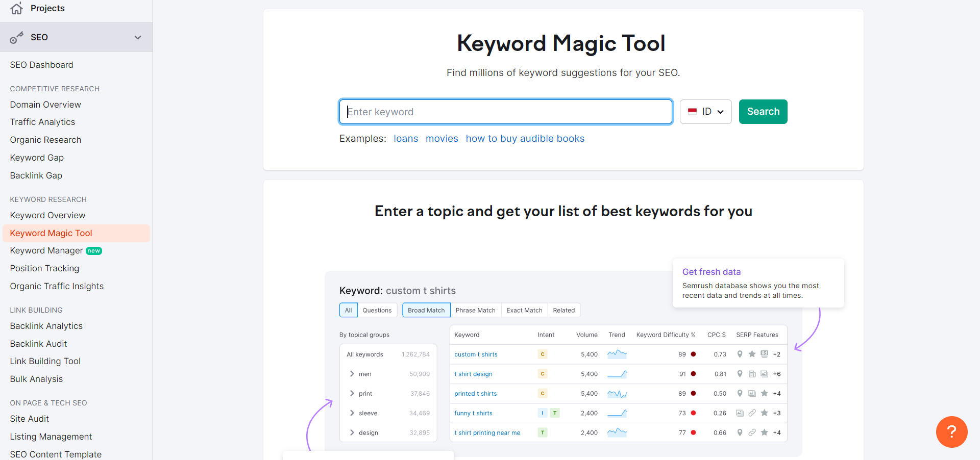Expand the 'print' topical group

[352, 393]
